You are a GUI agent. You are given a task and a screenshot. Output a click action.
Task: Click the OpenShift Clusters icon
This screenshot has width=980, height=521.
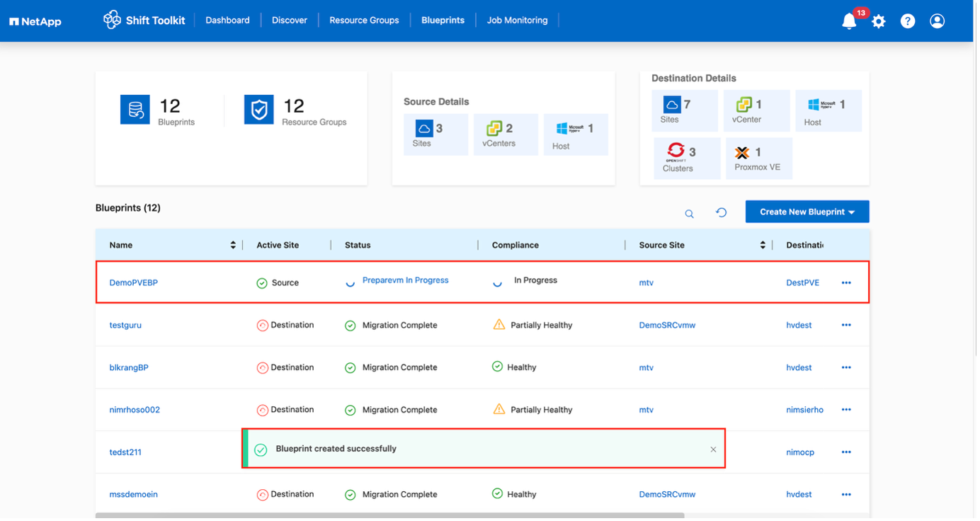click(676, 151)
